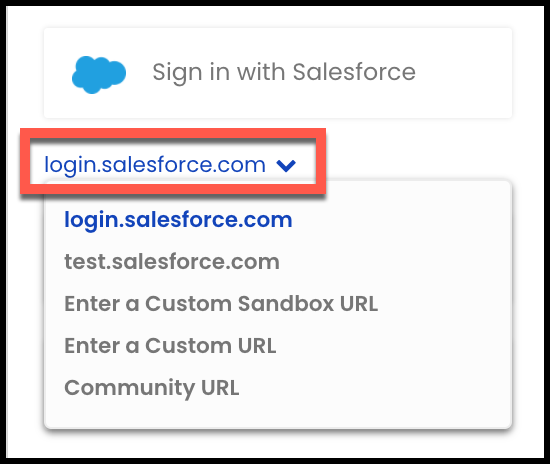Click the blue chevron arrow icon
Screen dimensions: 550x464
(x=286, y=165)
